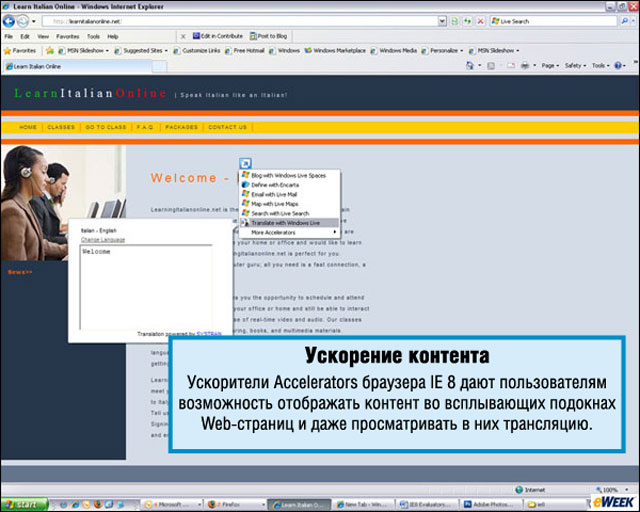Go to HOME in site navigation
This screenshot has height=512, width=640.
coord(28,127)
